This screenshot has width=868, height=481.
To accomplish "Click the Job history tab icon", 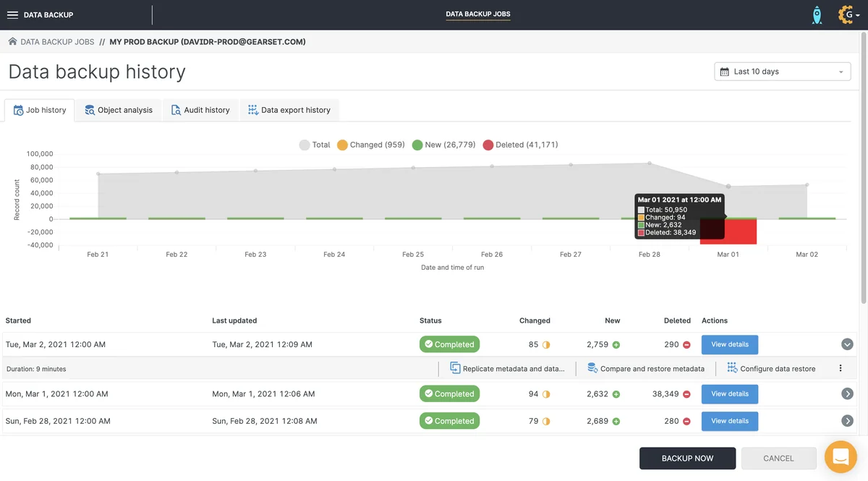I will point(18,110).
